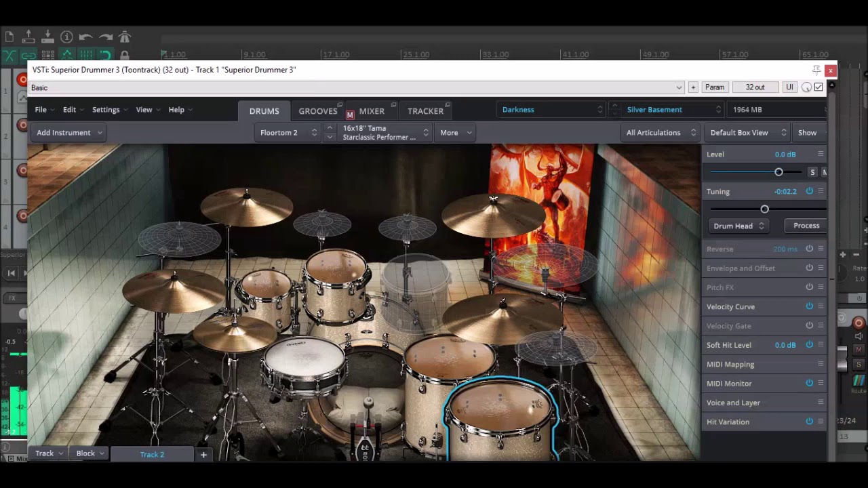Open the Velocity Curve hamburger menu icon
The image size is (868, 488).
821,306
